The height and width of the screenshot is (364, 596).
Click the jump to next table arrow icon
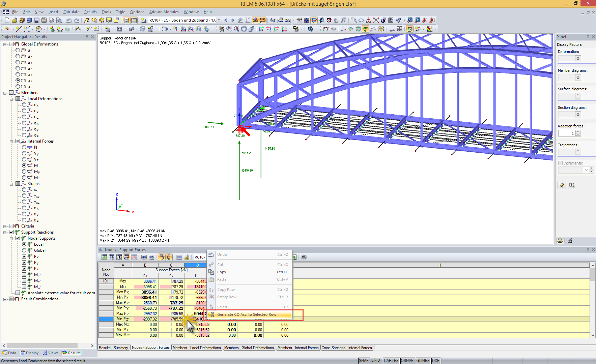coord(151,257)
